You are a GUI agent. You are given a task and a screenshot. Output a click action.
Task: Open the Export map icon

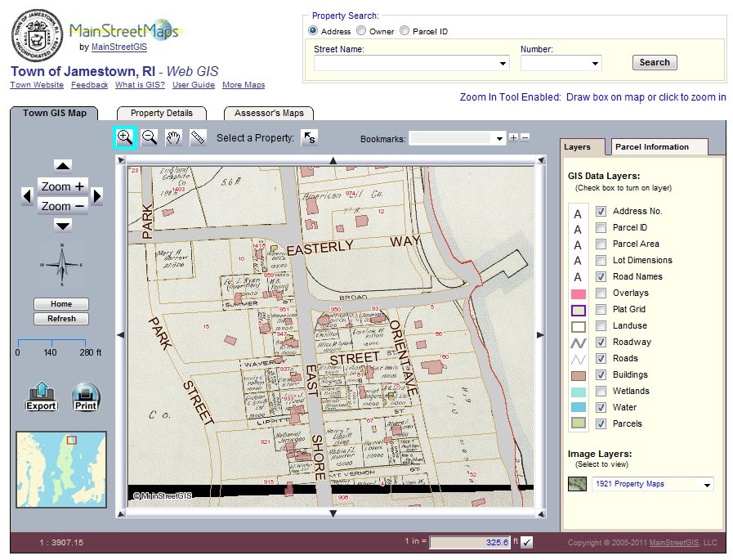click(x=40, y=395)
